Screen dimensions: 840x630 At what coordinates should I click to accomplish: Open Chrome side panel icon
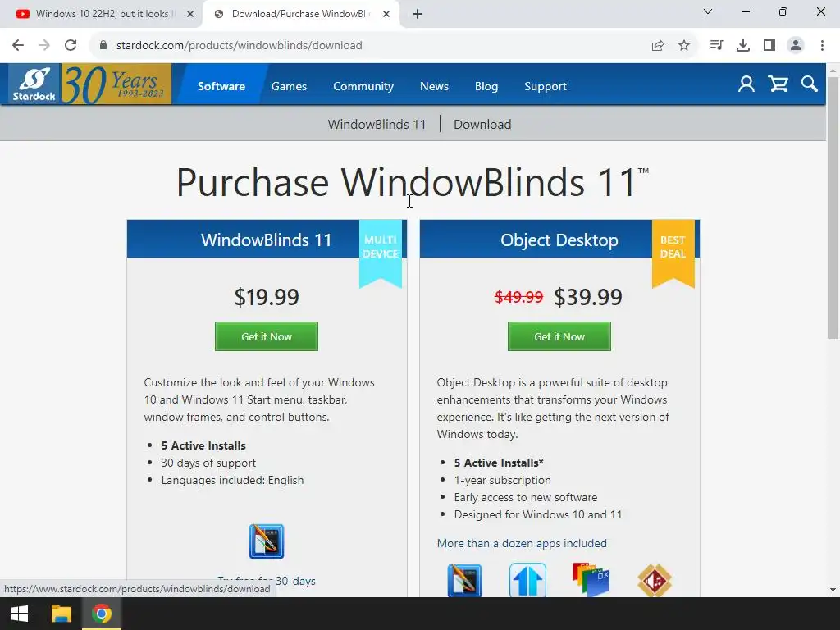769,46
